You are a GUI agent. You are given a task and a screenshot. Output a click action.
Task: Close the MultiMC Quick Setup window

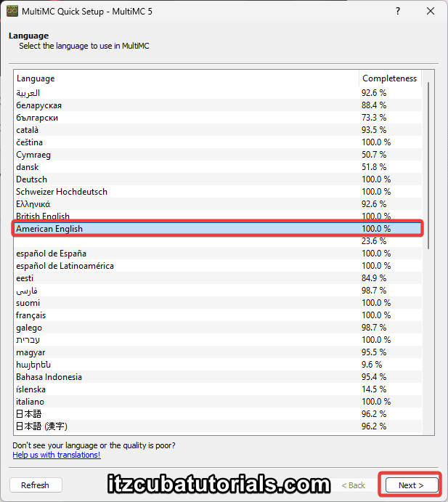(x=431, y=12)
